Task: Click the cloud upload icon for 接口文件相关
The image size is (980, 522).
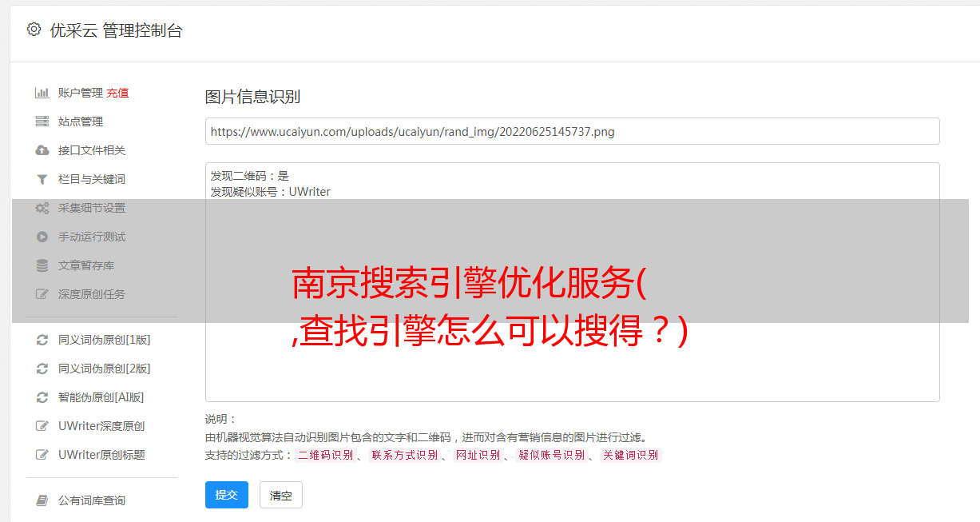Action: (42, 150)
